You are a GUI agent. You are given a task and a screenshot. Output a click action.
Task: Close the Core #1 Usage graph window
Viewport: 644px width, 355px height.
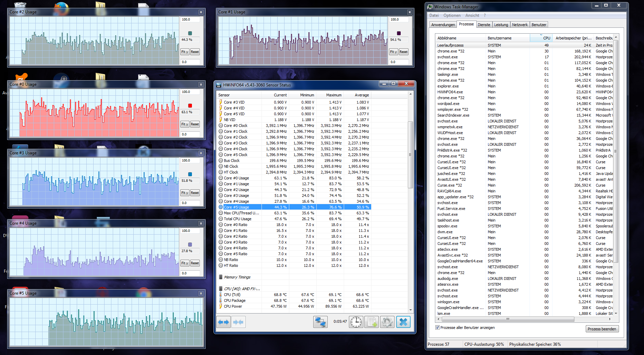point(410,12)
